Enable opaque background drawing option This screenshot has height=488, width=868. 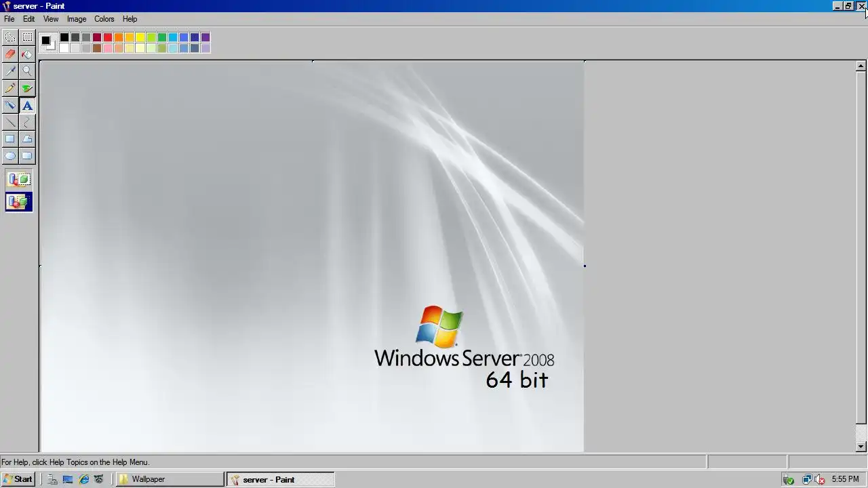click(19, 180)
